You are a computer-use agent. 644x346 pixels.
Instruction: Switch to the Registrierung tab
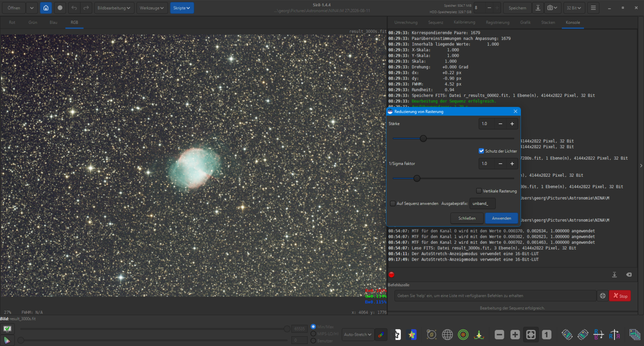[497, 23]
